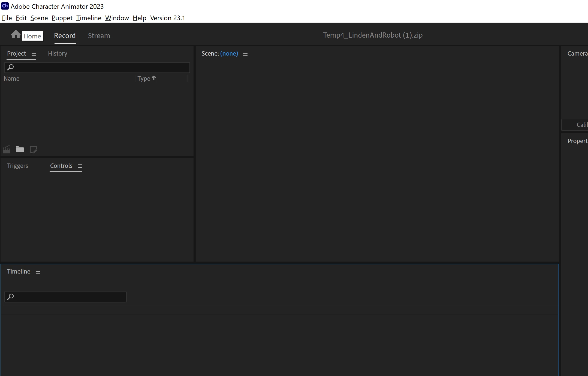Screen dimensions: 588x376
Task: Click the Home house icon
Action: coord(16,34)
